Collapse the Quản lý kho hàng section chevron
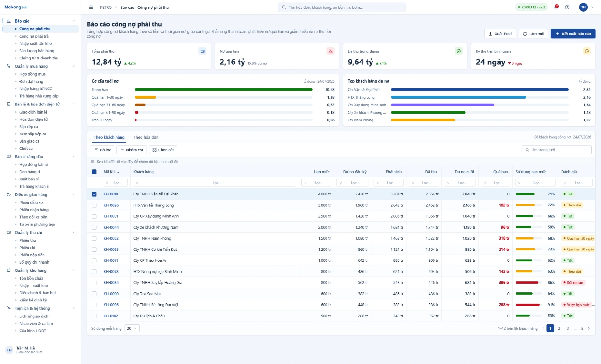 [x=74, y=270]
